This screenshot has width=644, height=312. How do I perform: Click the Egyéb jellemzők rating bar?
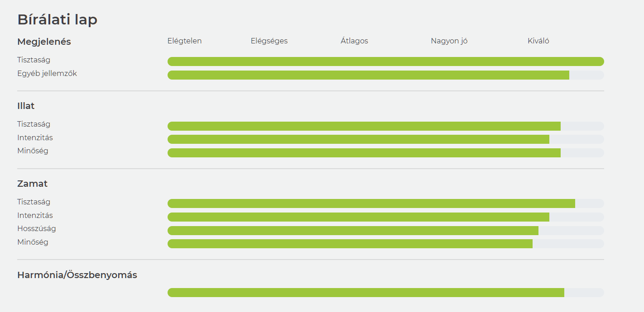386,75
